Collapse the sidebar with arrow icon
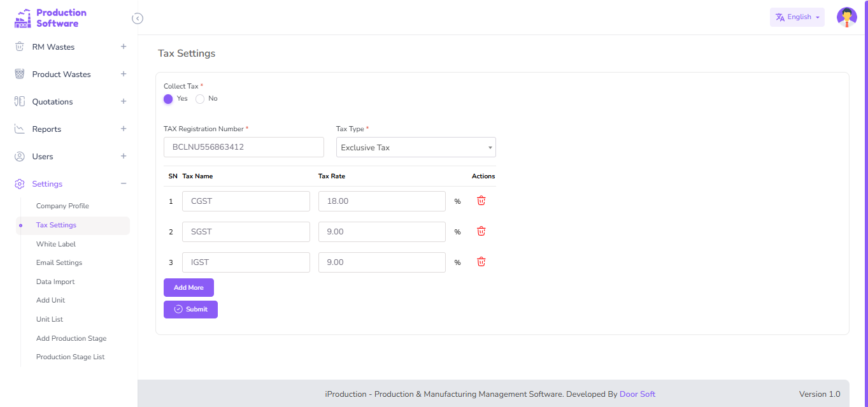This screenshot has width=868, height=407. [x=138, y=18]
